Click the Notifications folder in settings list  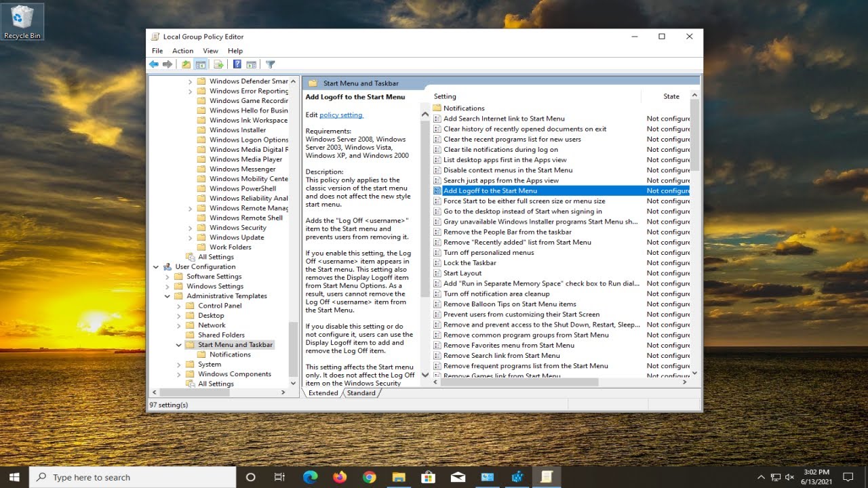[x=464, y=108]
